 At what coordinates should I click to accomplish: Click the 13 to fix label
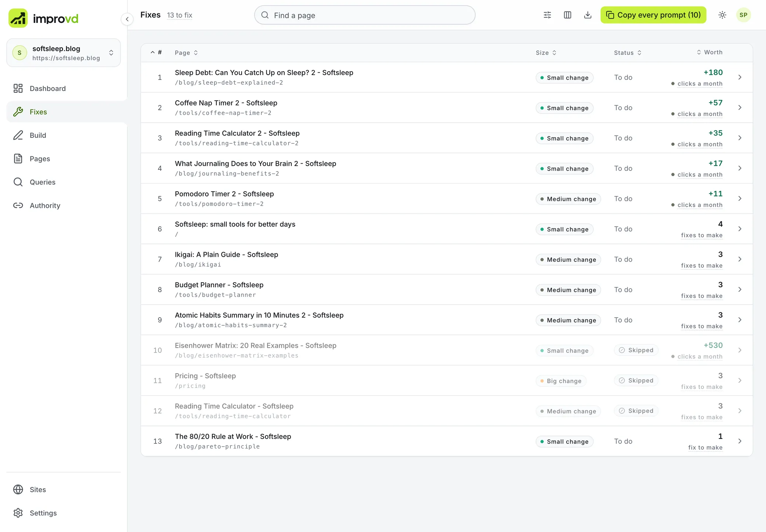(179, 15)
